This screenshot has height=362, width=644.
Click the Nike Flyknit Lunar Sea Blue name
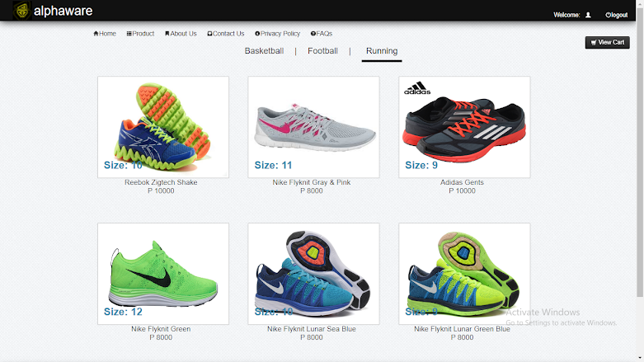(x=312, y=329)
